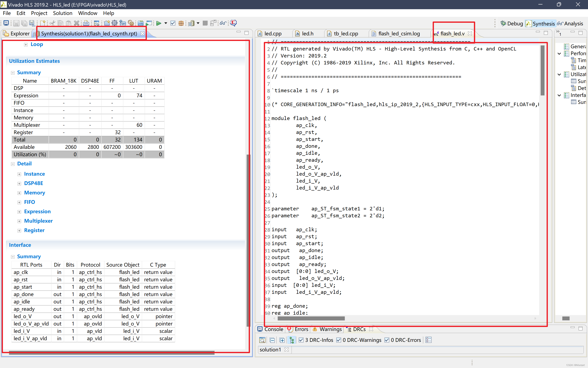Run C Synthesis with green play icon
This screenshot has width=588, height=368.
tap(159, 23)
